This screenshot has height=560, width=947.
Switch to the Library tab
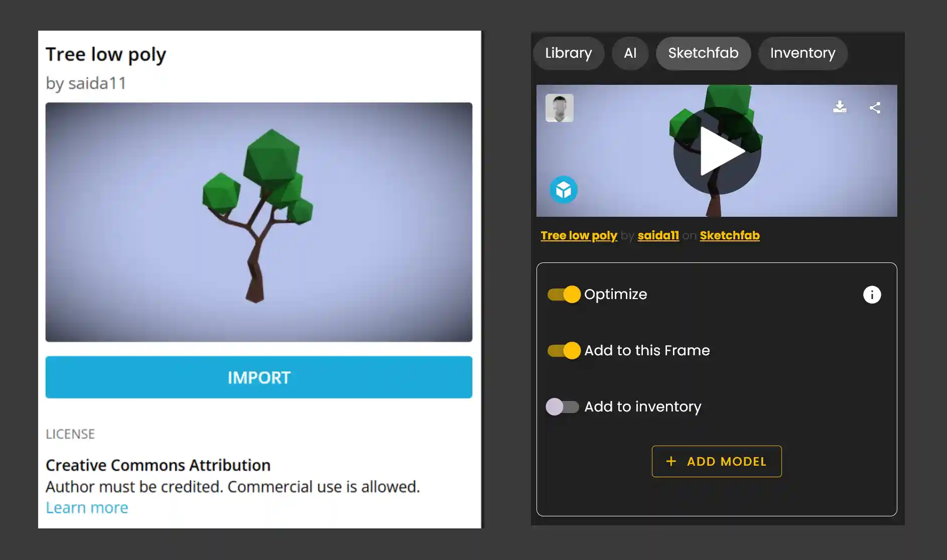click(x=569, y=53)
